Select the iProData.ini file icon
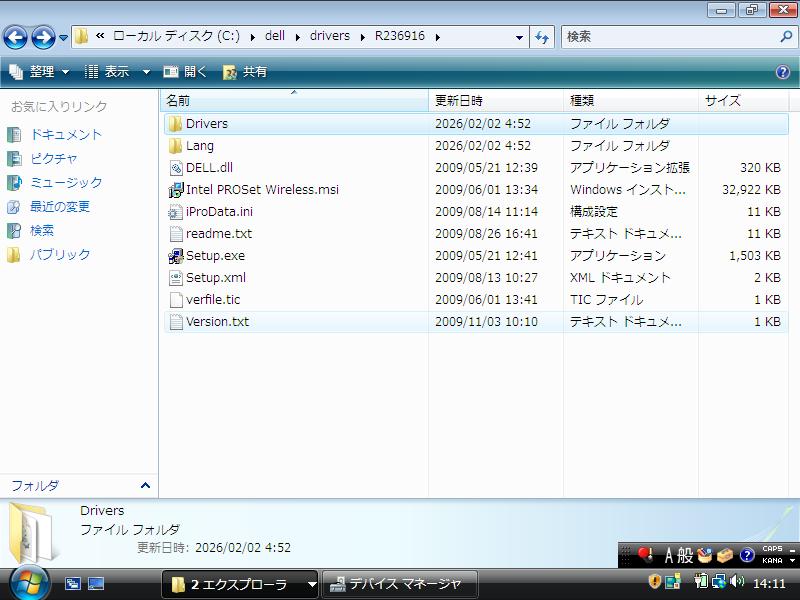The height and width of the screenshot is (600, 800). click(176, 212)
